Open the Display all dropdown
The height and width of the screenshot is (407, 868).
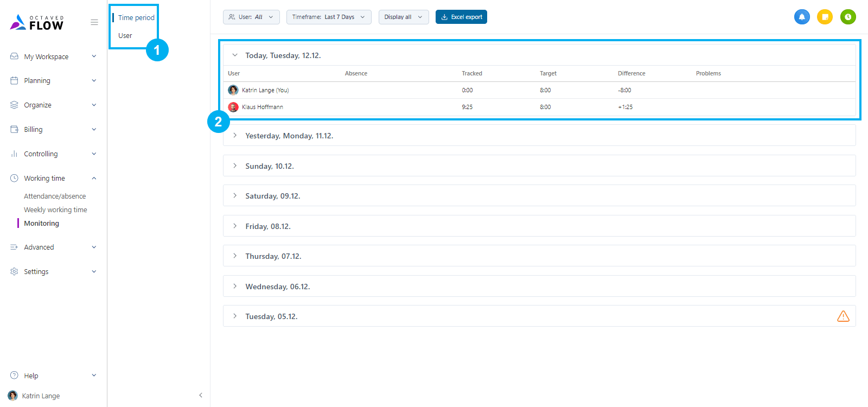click(x=403, y=17)
